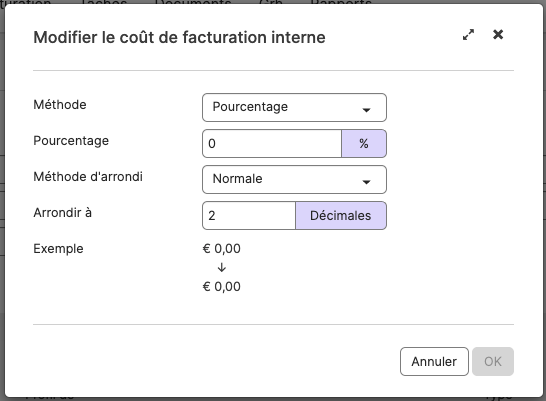Click the Arrondir à label
546x401 pixels.
pos(63,212)
